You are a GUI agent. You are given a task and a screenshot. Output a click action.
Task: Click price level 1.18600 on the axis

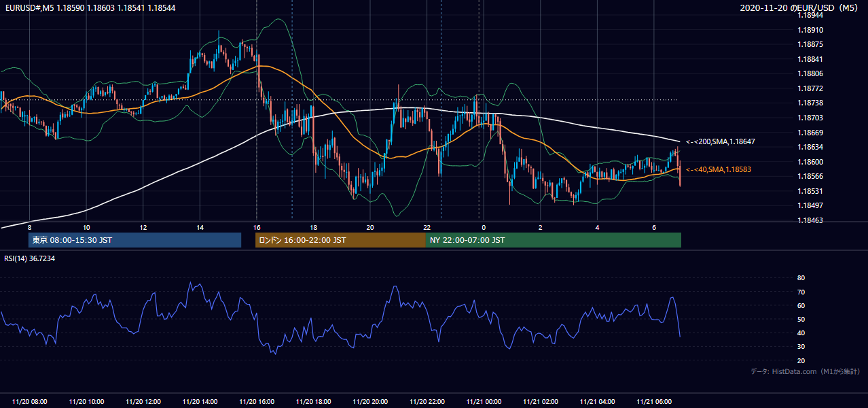coord(811,162)
